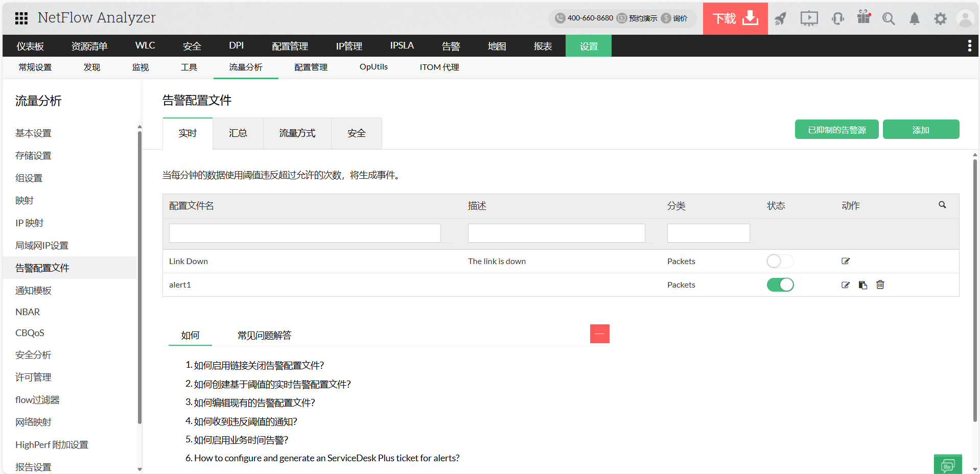Open the WLC menu
The height and width of the screenshot is (474, 980).
click(145, 45)
